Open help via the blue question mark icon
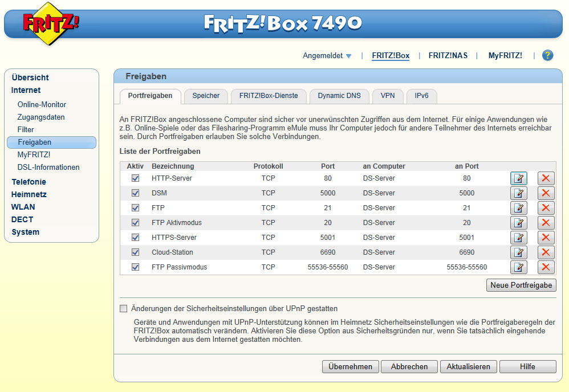The width and height of the screenshot is (569, 392). pyautogui.click(x=547, y=55)
